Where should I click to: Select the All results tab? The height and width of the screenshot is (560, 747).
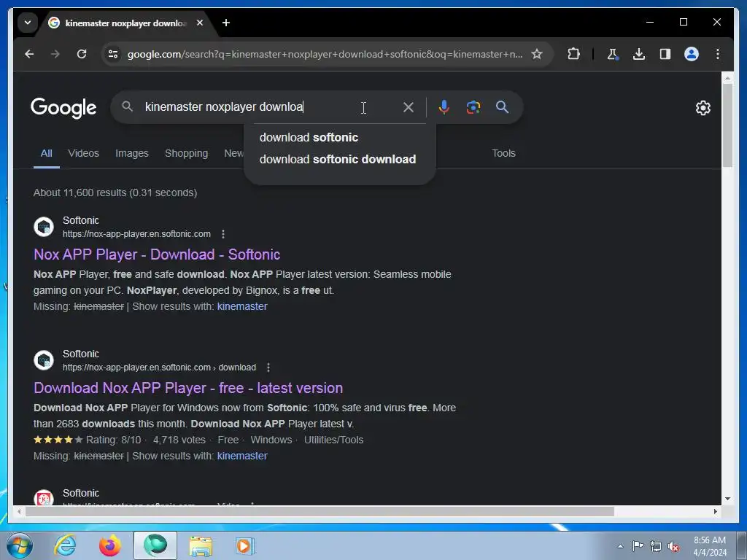tap(46, 153)
